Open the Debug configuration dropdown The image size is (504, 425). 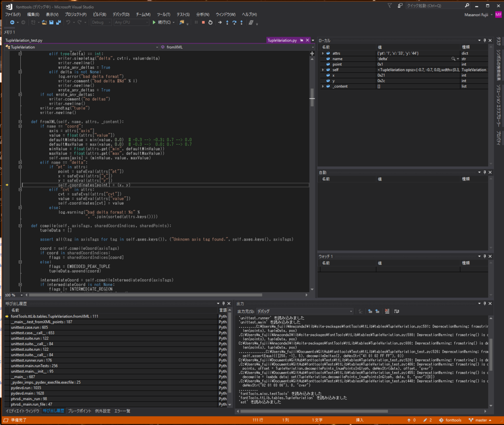point(101,23)
